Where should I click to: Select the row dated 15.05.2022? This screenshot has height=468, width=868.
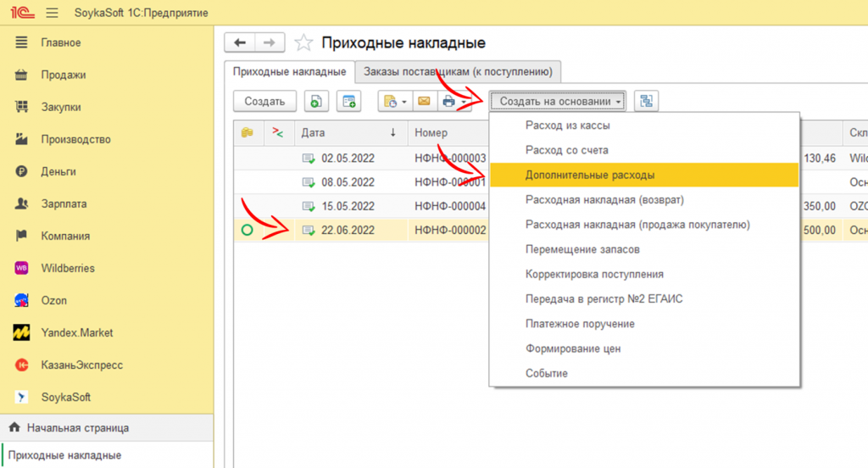pyautogui.click(x=348, y=206)
